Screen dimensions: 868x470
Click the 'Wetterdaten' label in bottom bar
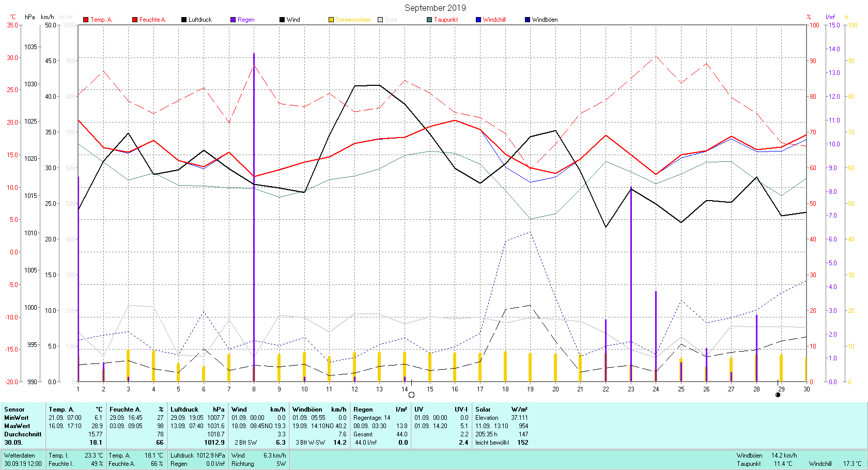[20, 456]
